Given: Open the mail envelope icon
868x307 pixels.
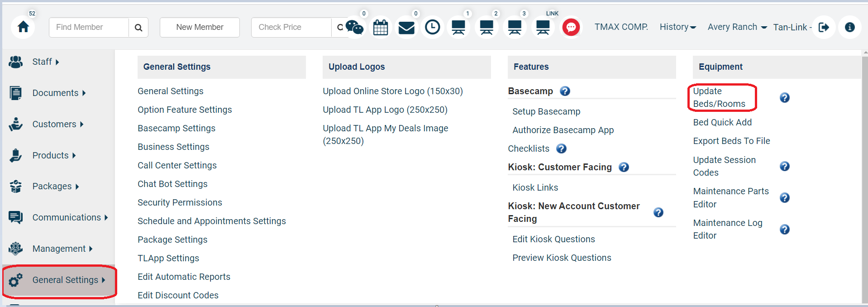Looking at the screenshot, I should [406, 28].
